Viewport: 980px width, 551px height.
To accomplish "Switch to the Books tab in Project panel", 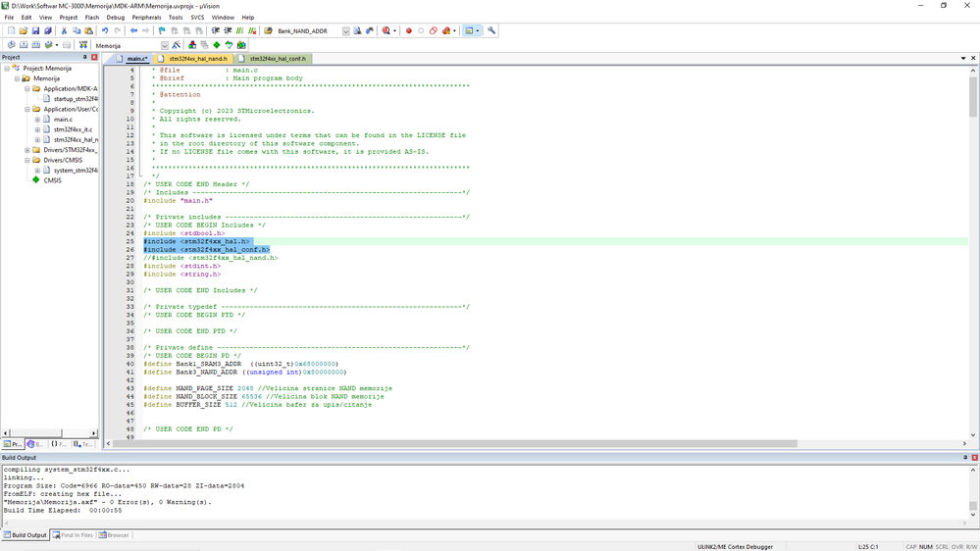I will pos(35,444).
